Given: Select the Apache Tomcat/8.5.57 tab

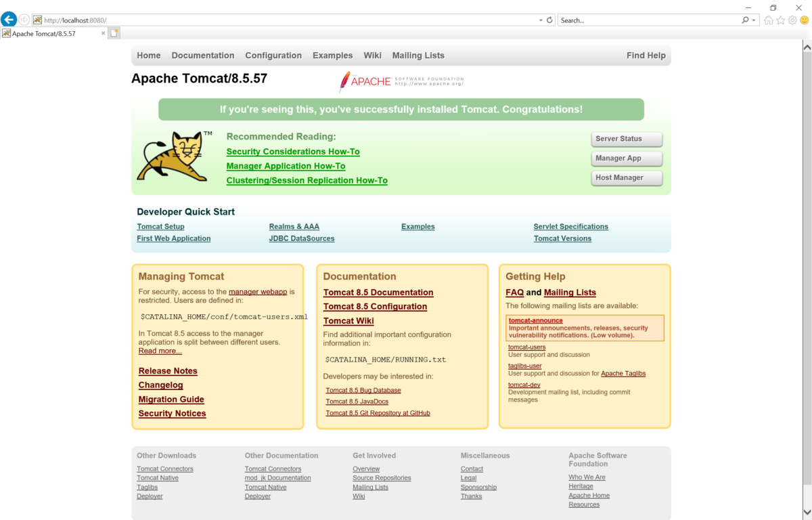Looking at the screenshot, I should tap(54, 33).
